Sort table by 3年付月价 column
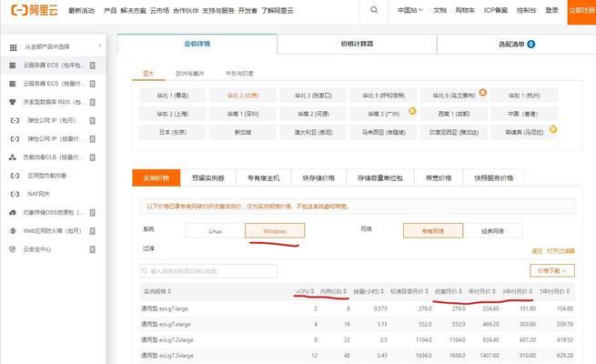Image resolution: width=596 pixels, height=364 pixels. (x=518, y=291)
